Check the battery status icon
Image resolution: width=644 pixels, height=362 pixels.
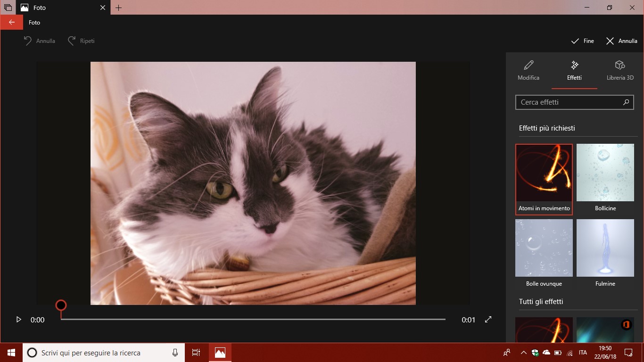[558, 353]
